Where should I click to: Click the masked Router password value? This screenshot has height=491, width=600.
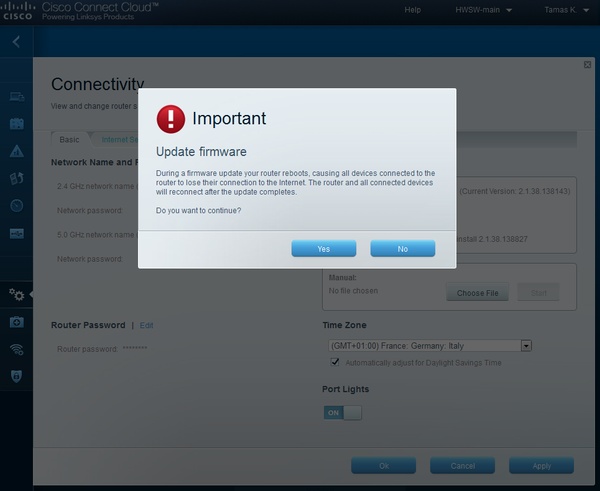pyautogui.click(x=135, y=348)
